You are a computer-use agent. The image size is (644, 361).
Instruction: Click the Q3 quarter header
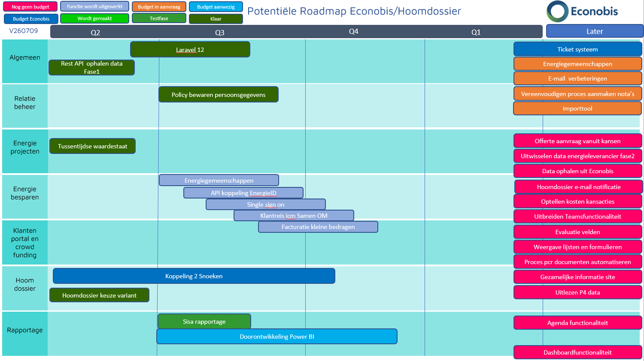click(x=219, y=33)
